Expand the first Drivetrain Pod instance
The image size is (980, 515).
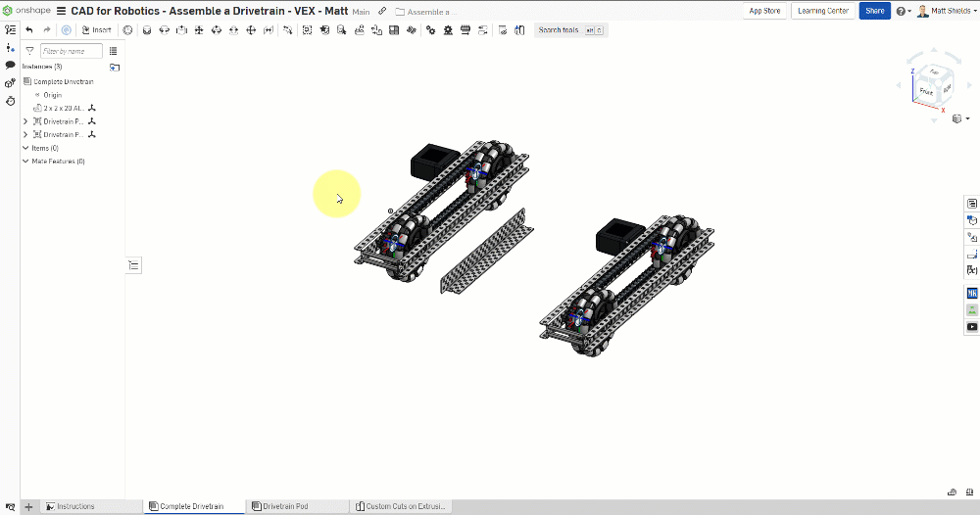(25, 121)
